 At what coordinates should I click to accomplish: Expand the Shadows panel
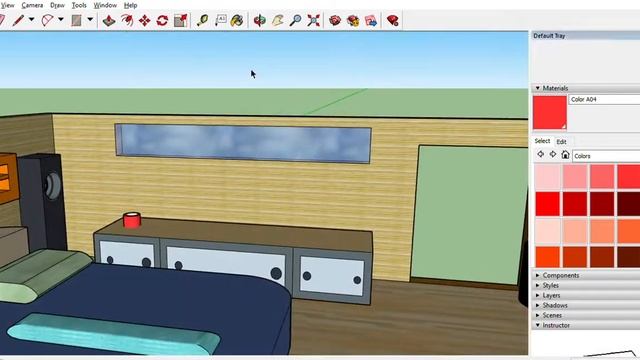(x=538, y=305)
